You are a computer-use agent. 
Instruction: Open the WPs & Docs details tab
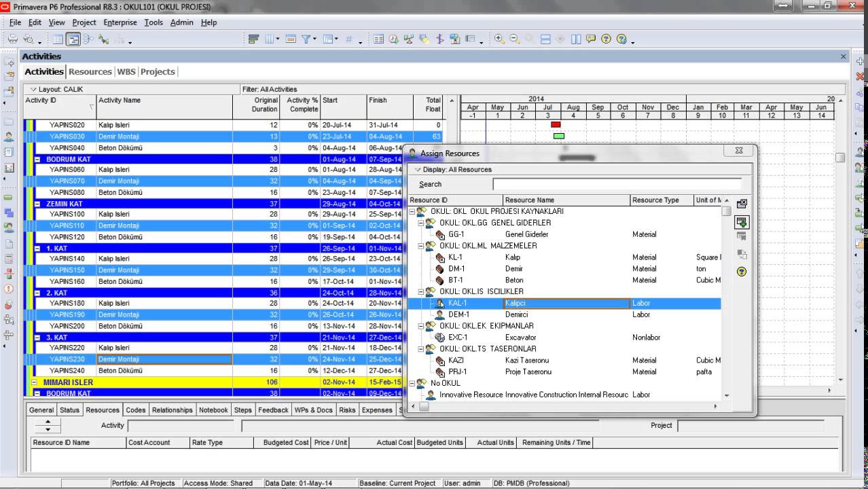point(314,410)
